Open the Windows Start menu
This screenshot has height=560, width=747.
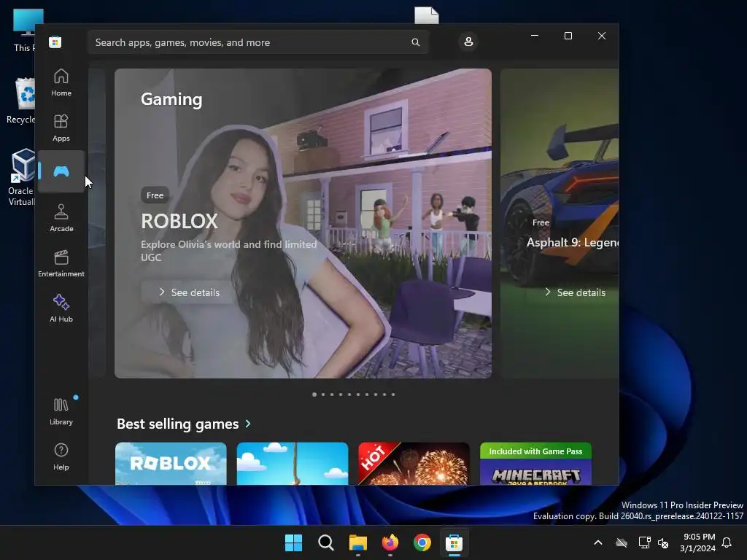(293, 542)
